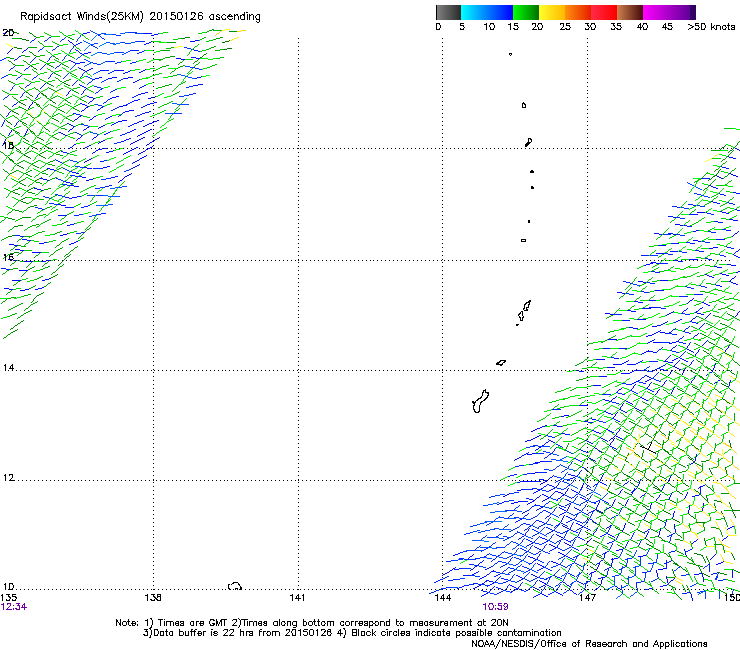
Task: Click the legend value '40' label
Action: click(642, 27)
